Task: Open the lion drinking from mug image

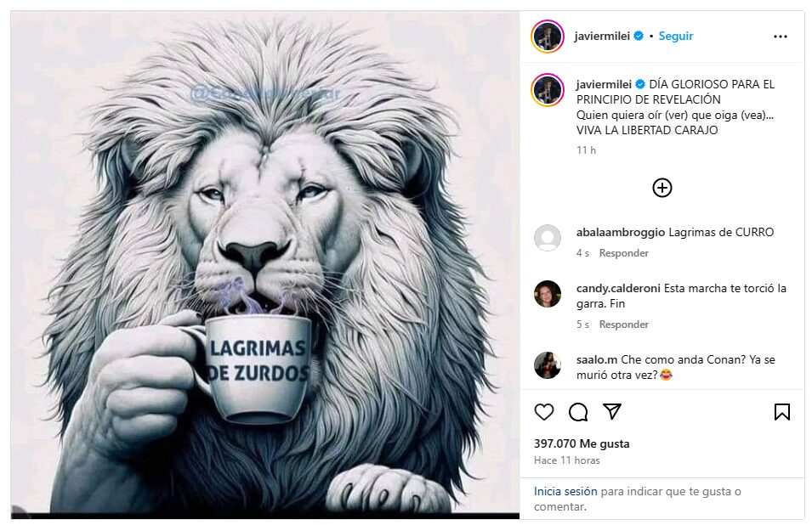Action: pyautogui.click(x=264, y=265)
